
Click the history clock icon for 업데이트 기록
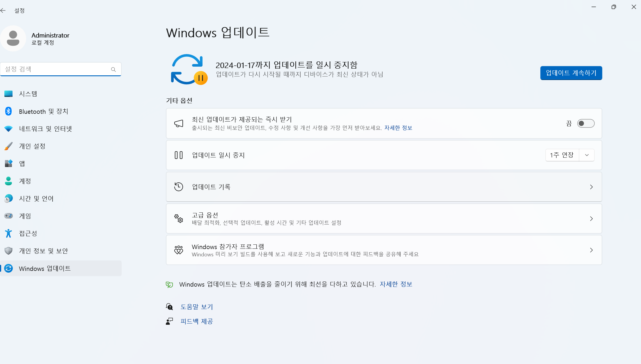[179, 187]
